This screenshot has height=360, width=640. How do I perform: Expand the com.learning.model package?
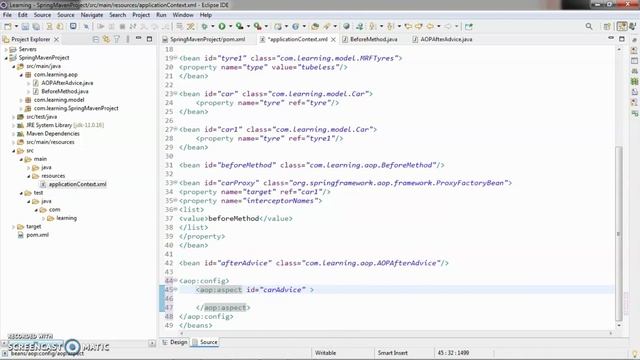(21, 100)
